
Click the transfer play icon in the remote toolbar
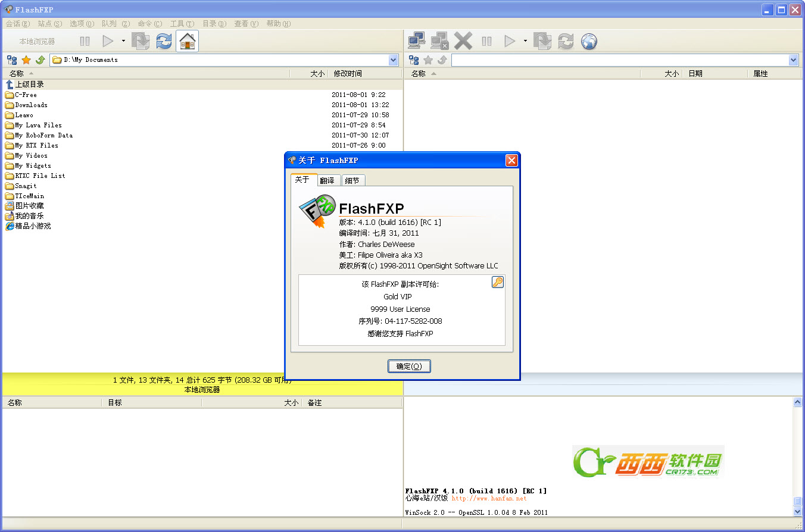click(x=510, y=41)
